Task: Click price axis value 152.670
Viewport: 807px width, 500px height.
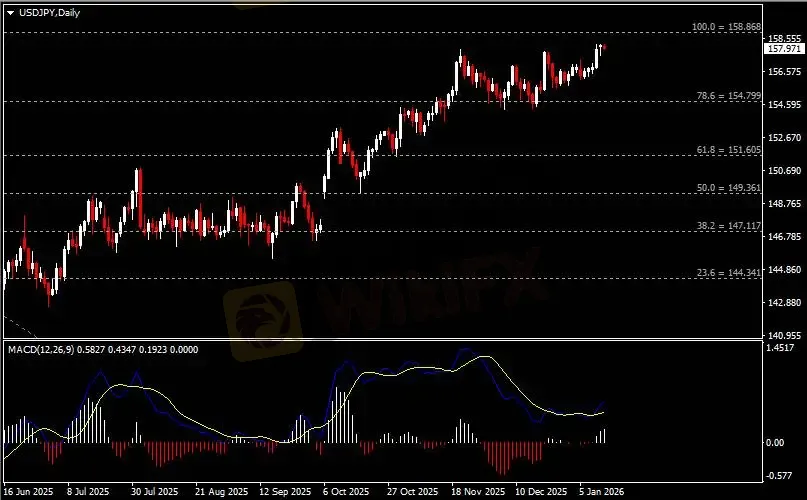Action: tap(784, 138)
